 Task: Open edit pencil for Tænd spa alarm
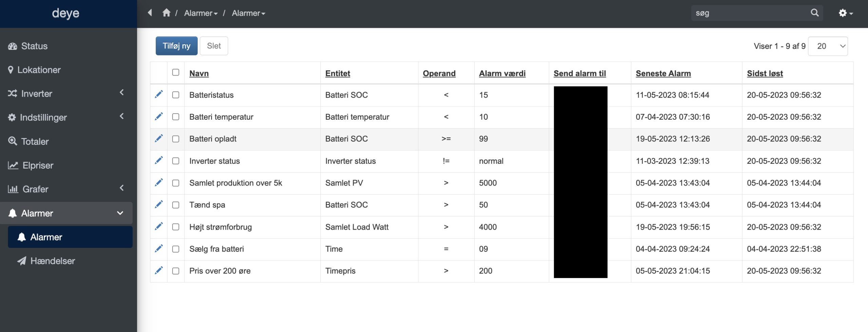coord(159,204)
